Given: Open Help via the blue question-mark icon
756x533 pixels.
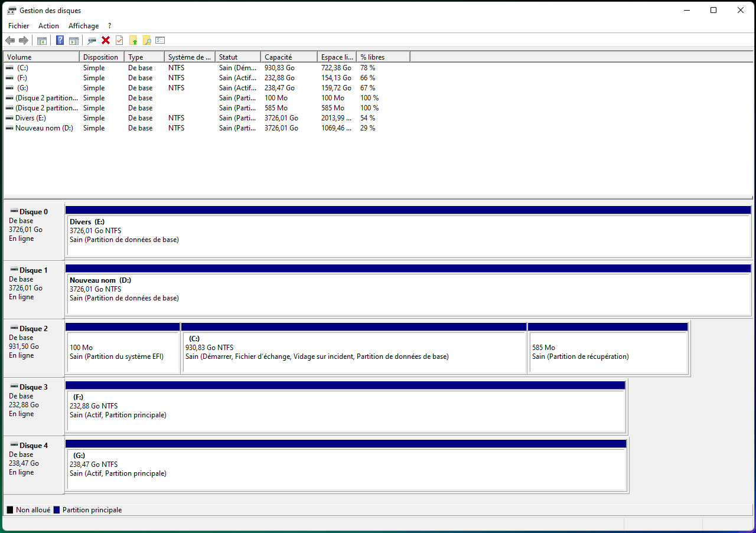Looking at the screenshot, I should pos(60,40).
